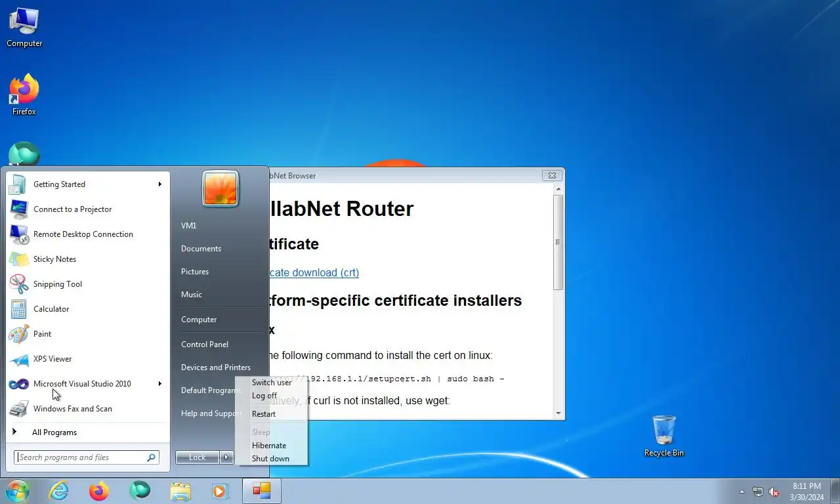Open the Recycle Bin on desktop

coord(664,436)
